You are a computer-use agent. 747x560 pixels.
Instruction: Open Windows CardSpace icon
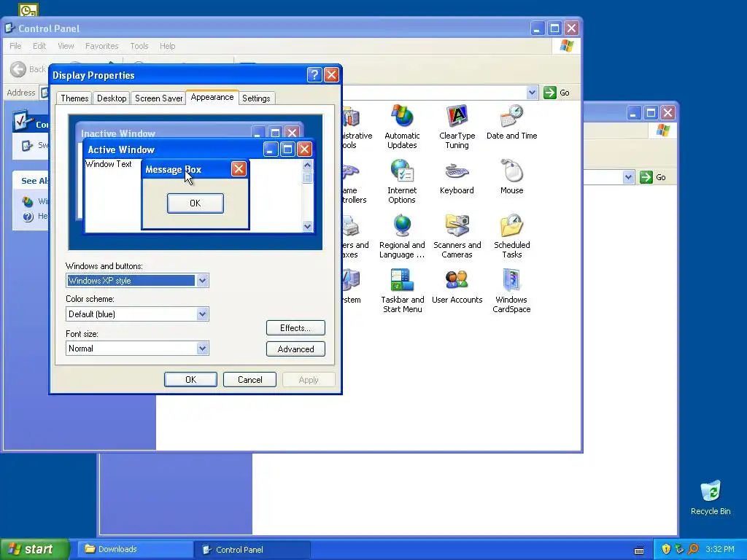coord(511,291)
